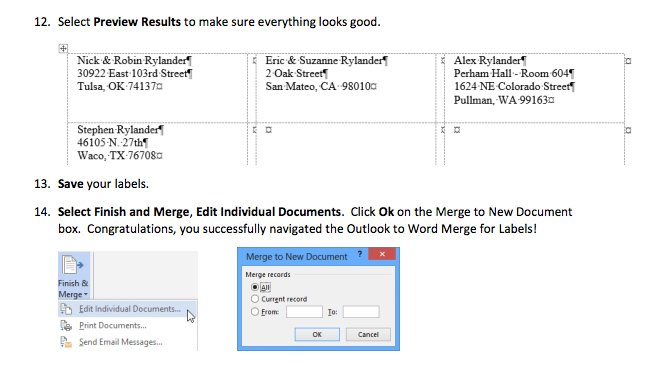
Task: Click the Cancel button
Action: point(368,335)
